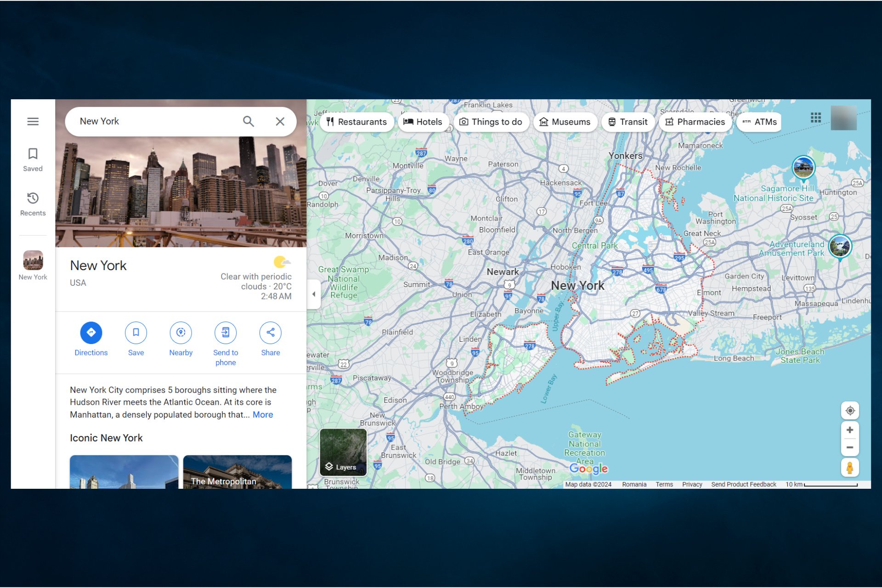Click the Newark city label on map
882x588 pixels.
tap(503, 272)
